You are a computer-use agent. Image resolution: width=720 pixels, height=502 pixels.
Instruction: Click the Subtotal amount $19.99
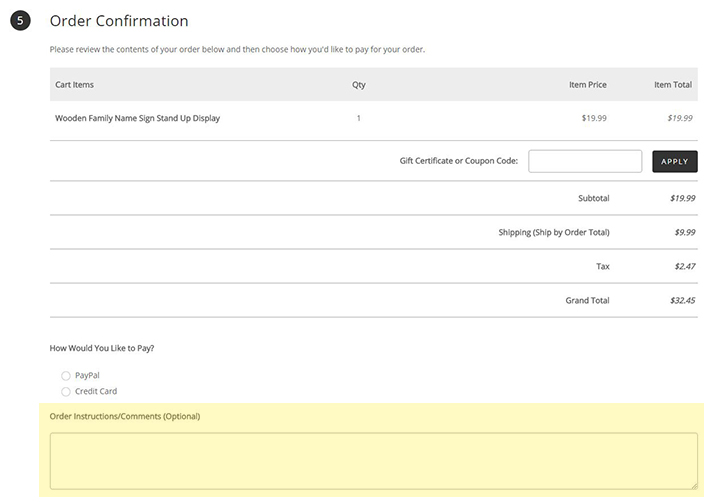[682, 198]
